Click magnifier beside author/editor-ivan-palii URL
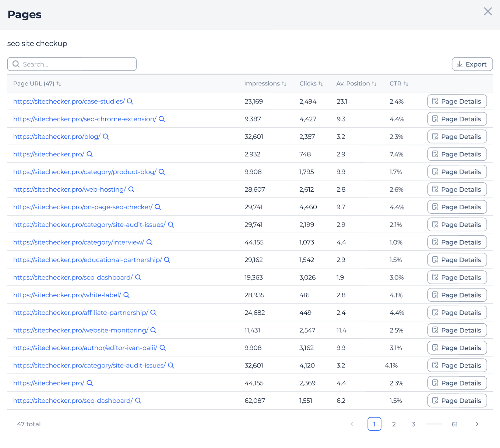The width and height of the screenshot is (500, 448). [163, 348]
